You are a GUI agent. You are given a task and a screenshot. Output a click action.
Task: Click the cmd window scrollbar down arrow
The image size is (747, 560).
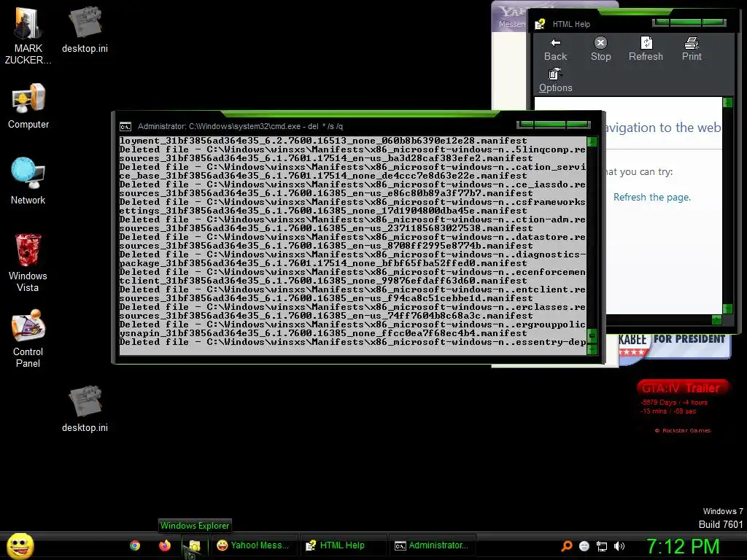pos(592,350)
